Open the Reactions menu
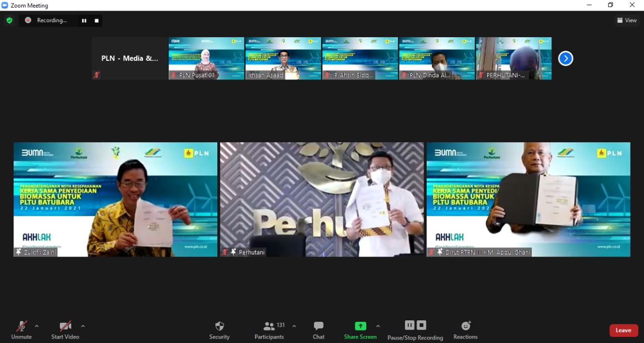644x343 pixels. point(465,330)
